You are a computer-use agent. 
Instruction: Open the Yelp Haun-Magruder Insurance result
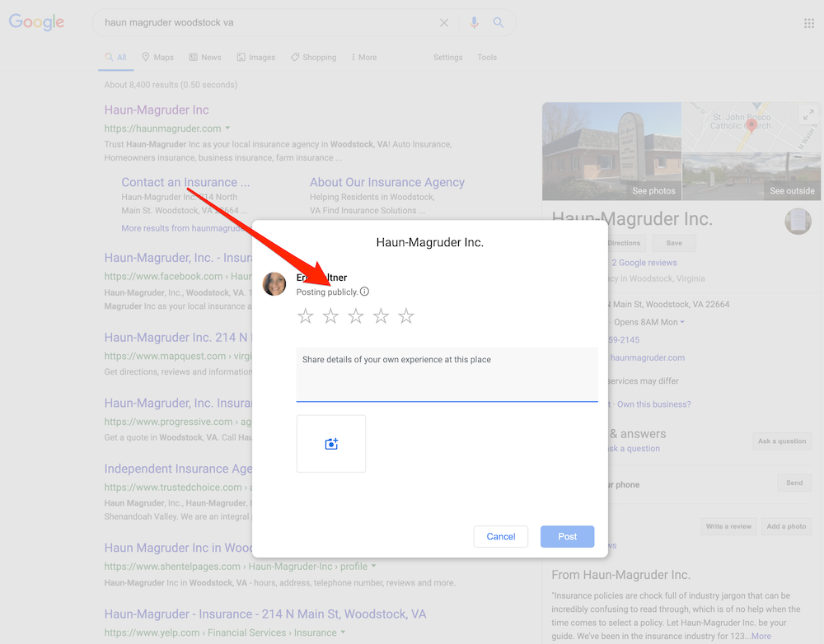pos(265,614)
